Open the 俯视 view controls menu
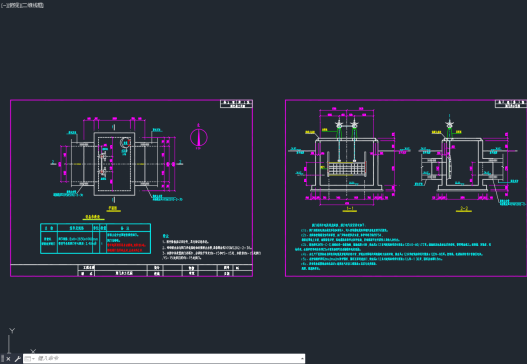The width and height of the screenshot is (527, 364). click(x=13, y=5)
